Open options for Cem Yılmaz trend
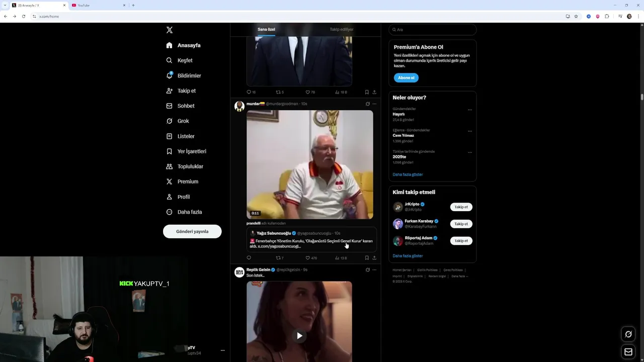This screenshot has width=644, height=362. (x=470, y=131)
